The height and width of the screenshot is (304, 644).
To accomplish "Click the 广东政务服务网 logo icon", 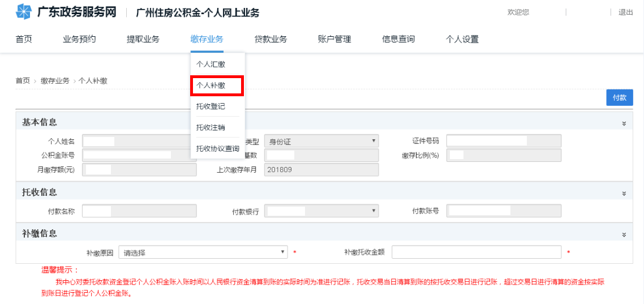I will [x=24, y=12].
